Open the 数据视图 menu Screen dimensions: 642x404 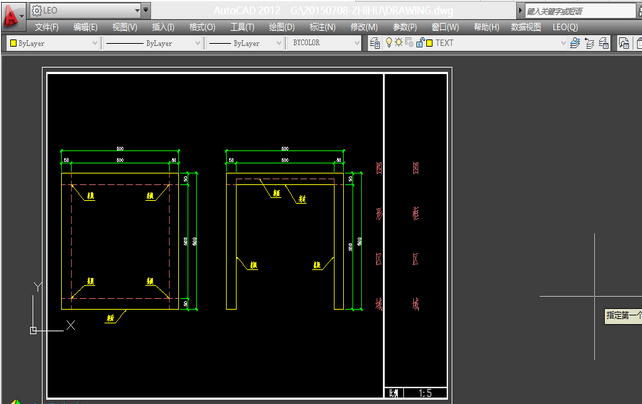pyautogui.click(x=526, y=27)
